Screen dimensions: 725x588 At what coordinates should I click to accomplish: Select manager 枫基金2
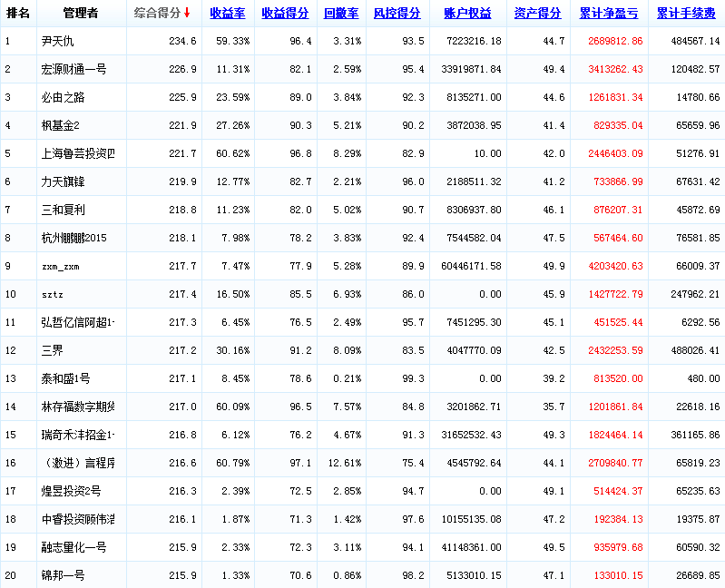[x=61, y=125]
